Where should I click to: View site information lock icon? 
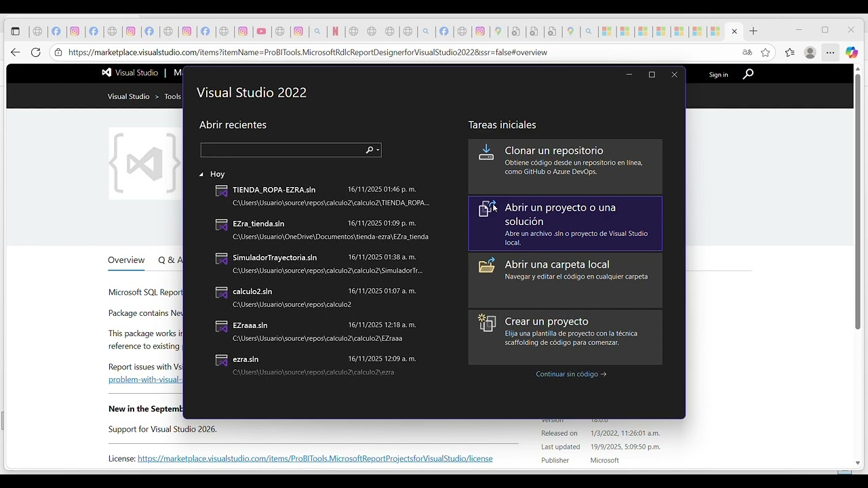click(58, 52)
